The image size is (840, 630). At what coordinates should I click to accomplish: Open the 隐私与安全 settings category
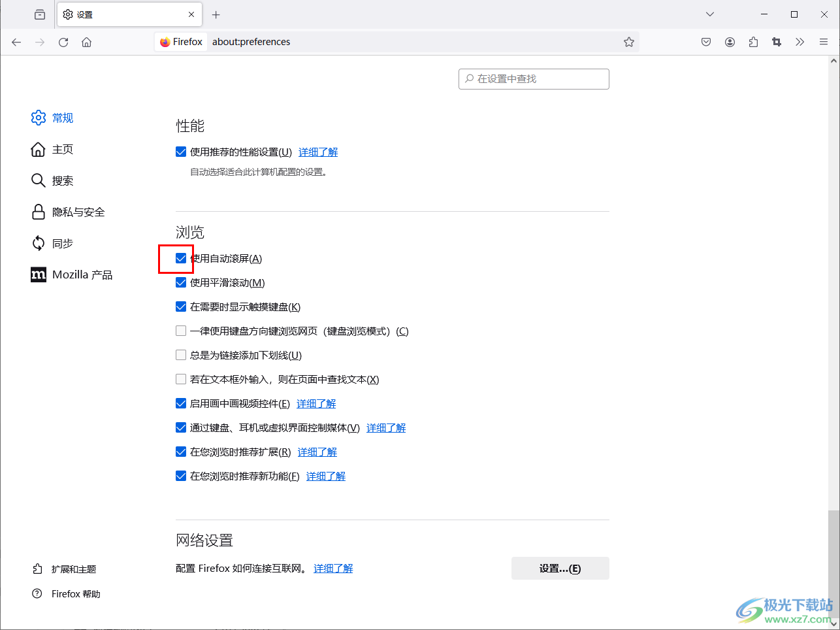[x=68, y=212]
